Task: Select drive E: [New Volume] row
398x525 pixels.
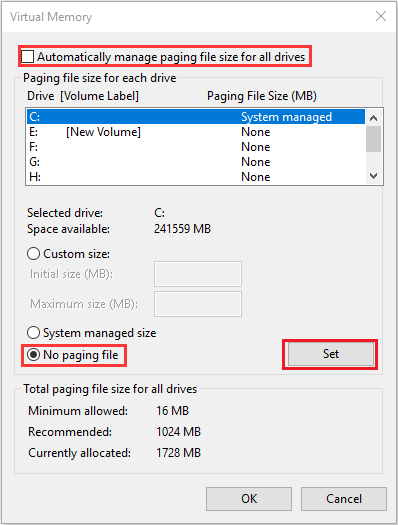Action: coord(195,132)
